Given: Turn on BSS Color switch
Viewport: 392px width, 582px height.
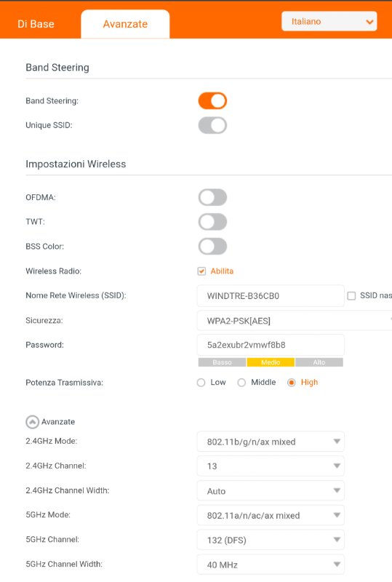Looking at the screenshot, I should coord(212,247).
